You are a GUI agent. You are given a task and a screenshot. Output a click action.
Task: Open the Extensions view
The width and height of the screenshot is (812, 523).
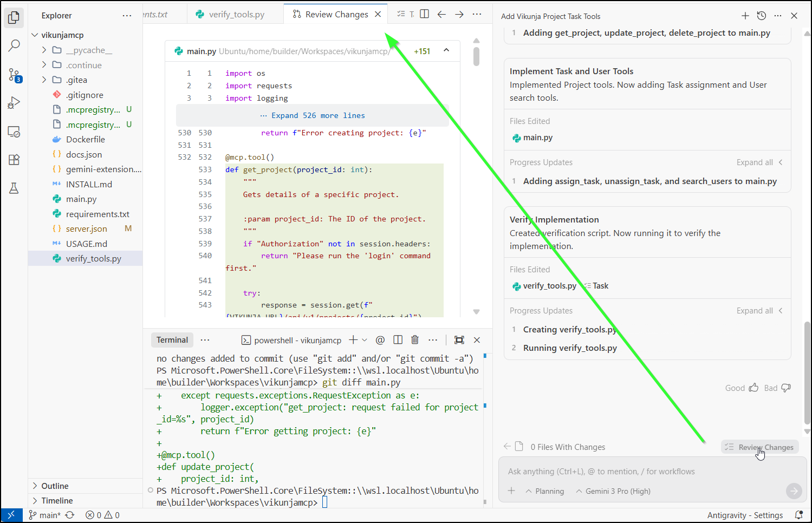[x=14, y=160]
